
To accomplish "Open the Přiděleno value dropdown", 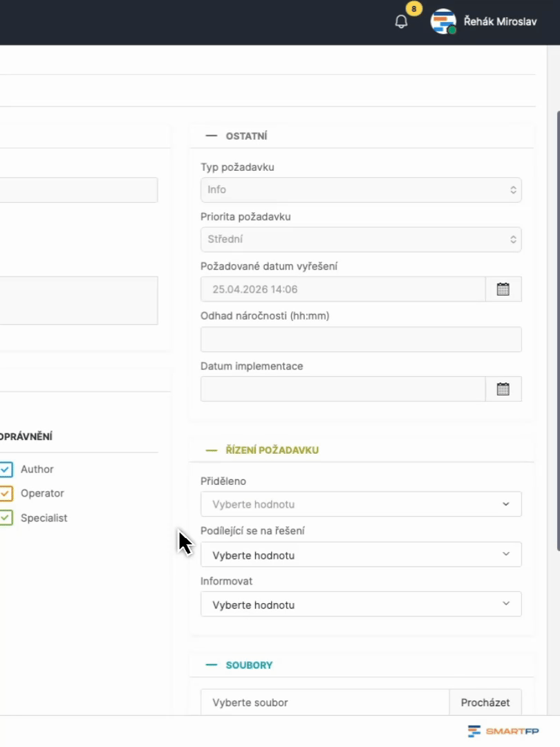I will click(x=361, y=504).
